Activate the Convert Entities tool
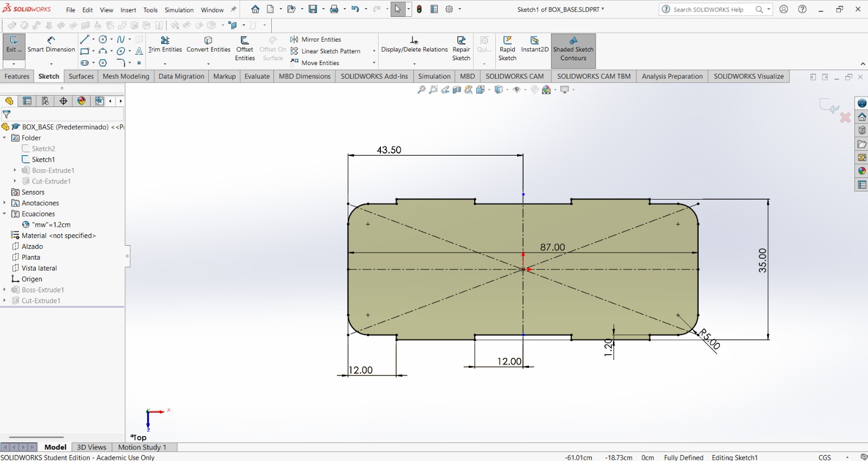The width and height of the screenshot is (868, 461). click(x=208, y=44)
